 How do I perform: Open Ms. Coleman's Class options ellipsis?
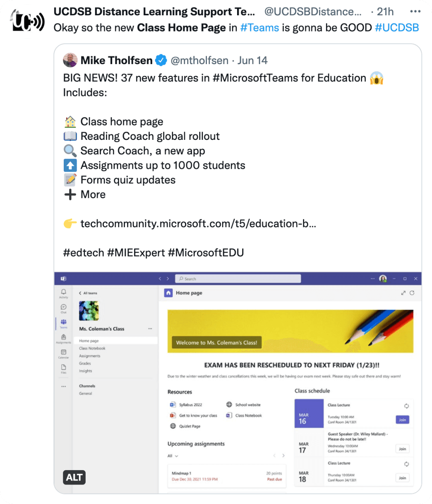[150, 329]
